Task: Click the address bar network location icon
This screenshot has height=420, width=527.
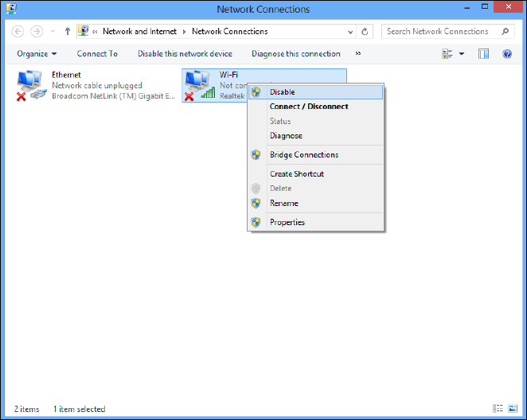Action: coord(84,31)
